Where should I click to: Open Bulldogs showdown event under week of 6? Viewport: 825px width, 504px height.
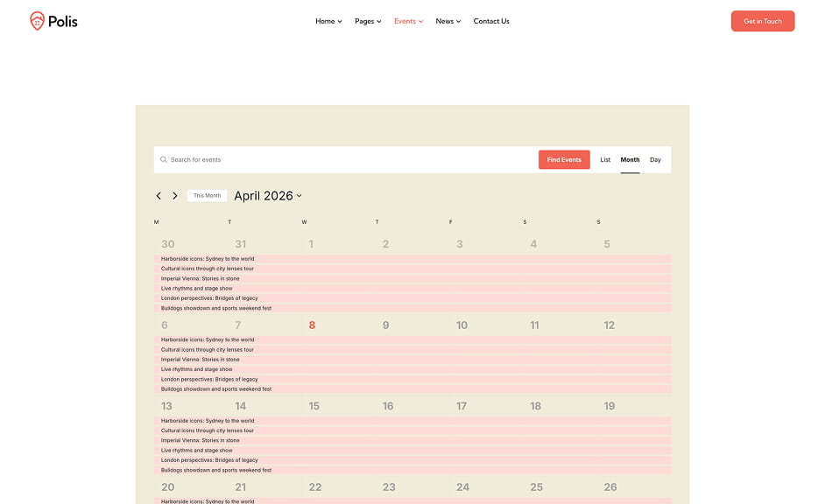412,388
